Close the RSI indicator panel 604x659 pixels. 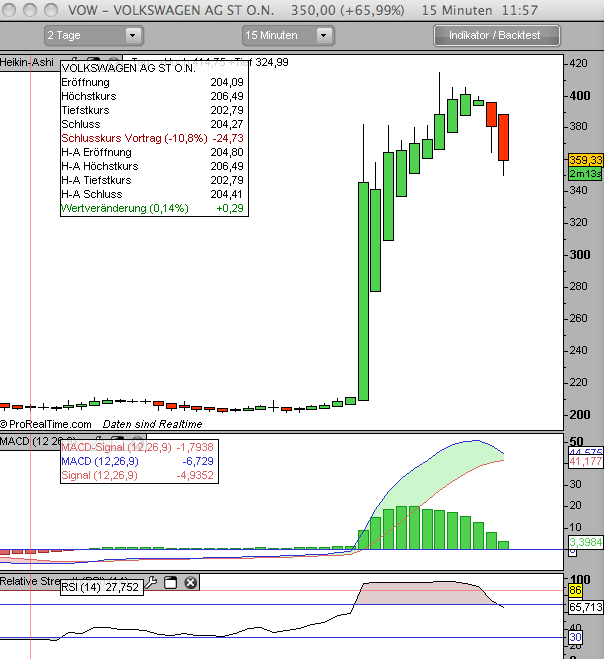coord(190,583)
